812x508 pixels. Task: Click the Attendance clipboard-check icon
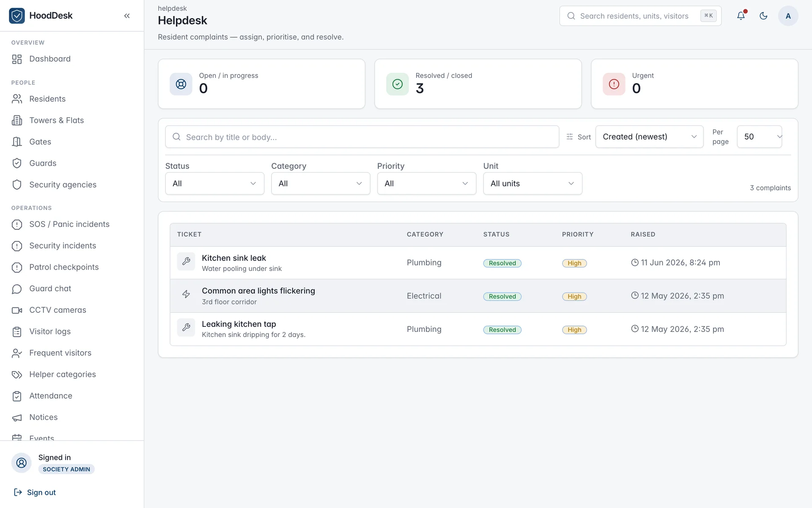(x=17, y=396)
